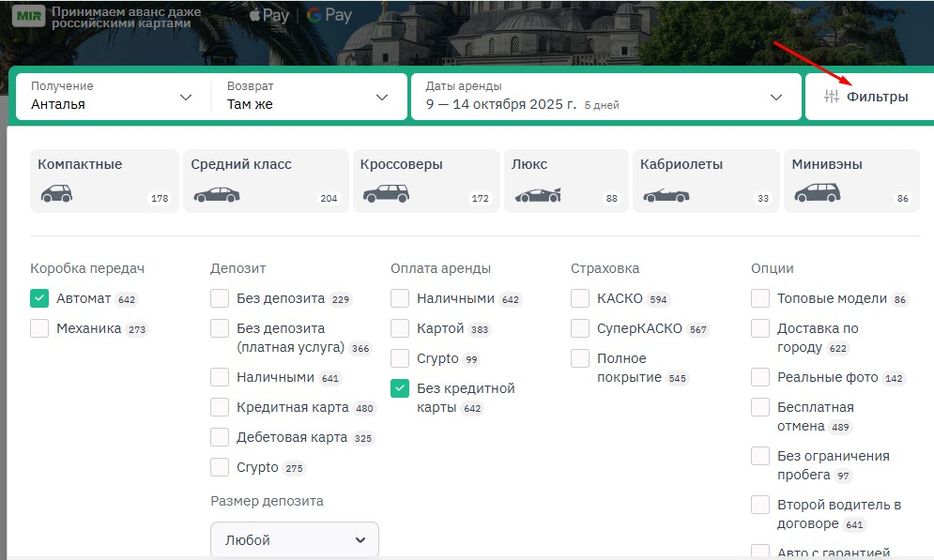Click the convertible car icon
The width and height of the screenshot is (934, 560).
pos(666,195)
